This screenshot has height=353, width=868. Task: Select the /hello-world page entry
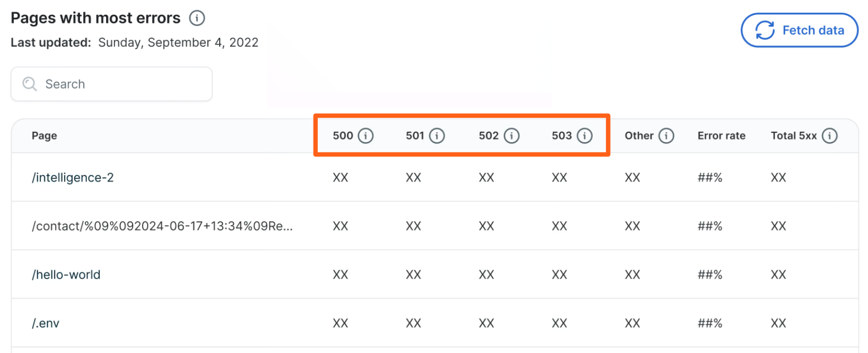(66, 275)
